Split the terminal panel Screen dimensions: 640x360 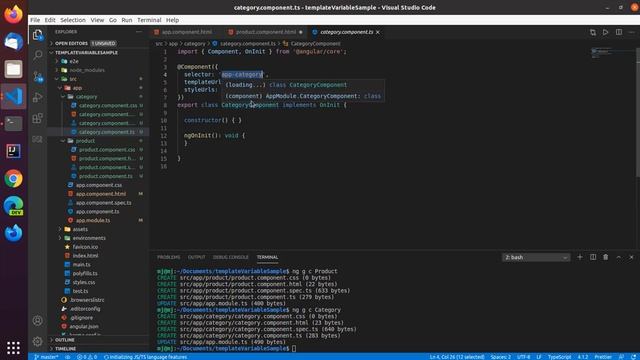[x=593, y=257]
